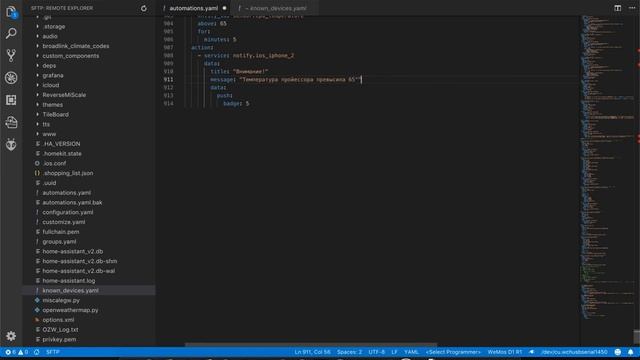Open the home-assistant_v2.db-shm file
640x360 pixels.
click(80, 261)
